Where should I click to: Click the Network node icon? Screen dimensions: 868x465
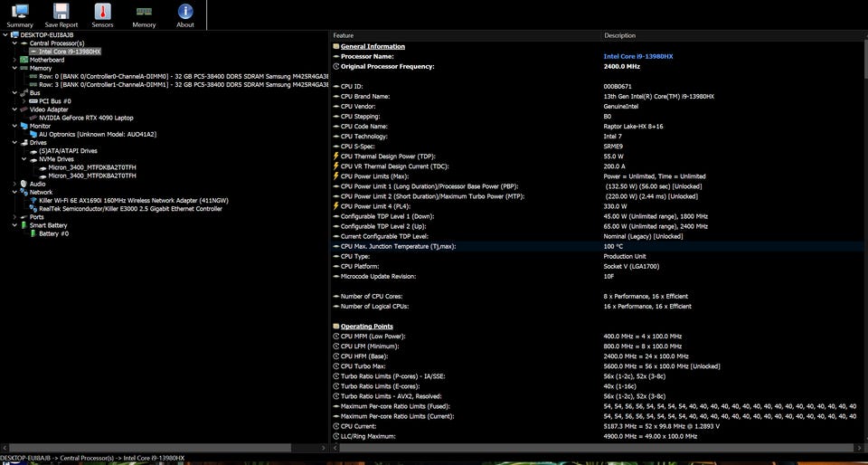tap(24, 192)
